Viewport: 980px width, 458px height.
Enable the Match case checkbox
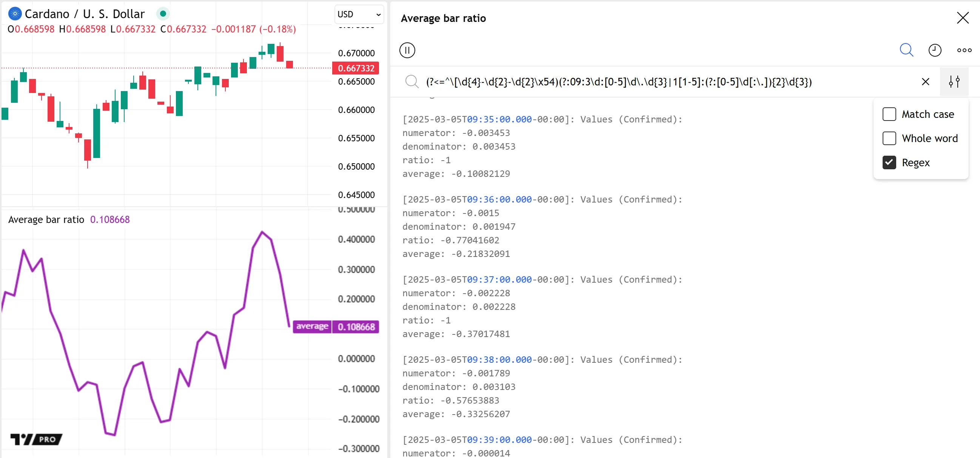889,114
